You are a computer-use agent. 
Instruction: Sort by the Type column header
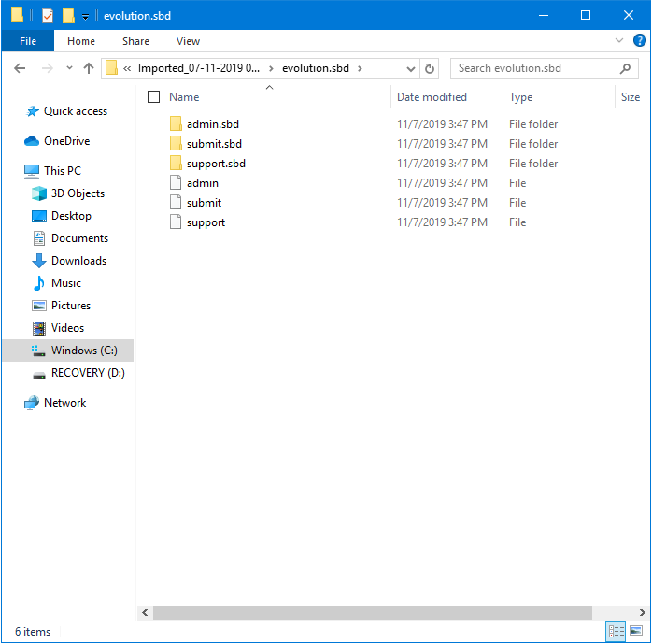[x=520, y=97]
